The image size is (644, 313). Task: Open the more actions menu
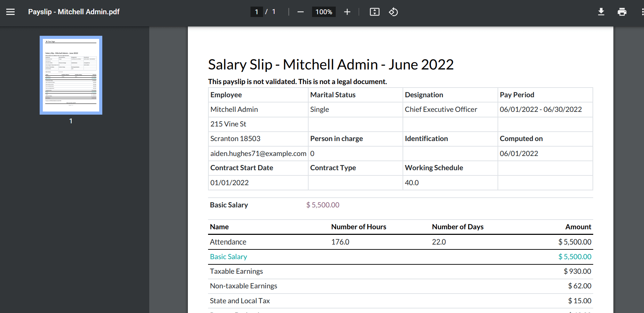[x=642, y=12]
